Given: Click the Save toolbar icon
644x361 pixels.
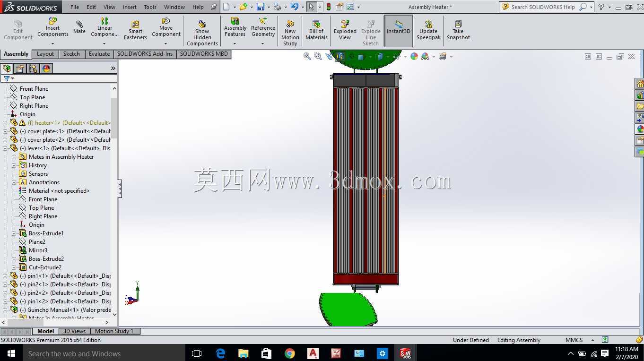Looking at the screenshot, I should (260, 7).
